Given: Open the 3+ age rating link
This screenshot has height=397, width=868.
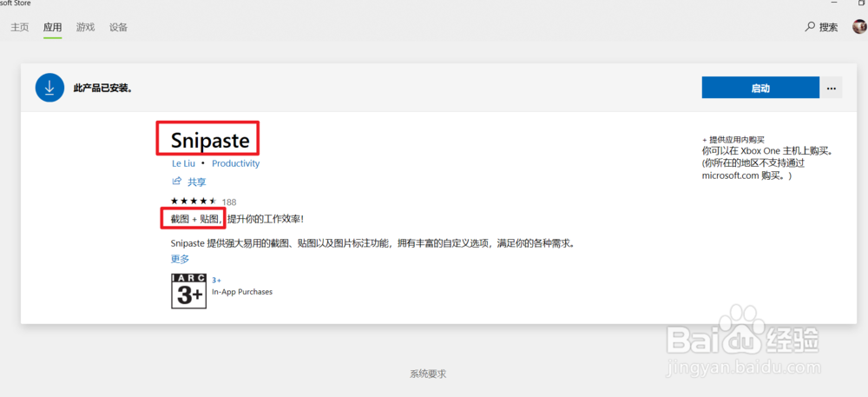Looking at the screenshot, I should click(216, 281).
